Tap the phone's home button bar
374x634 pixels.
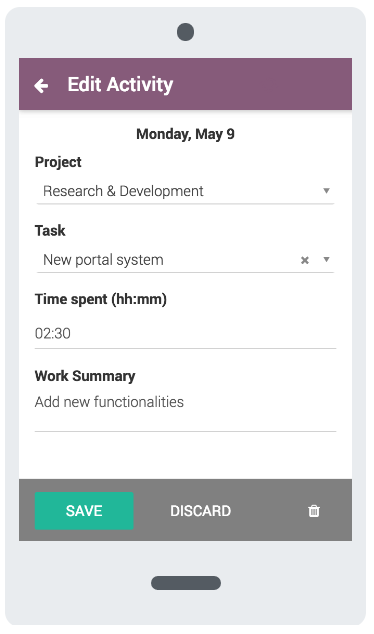[186, 583]
